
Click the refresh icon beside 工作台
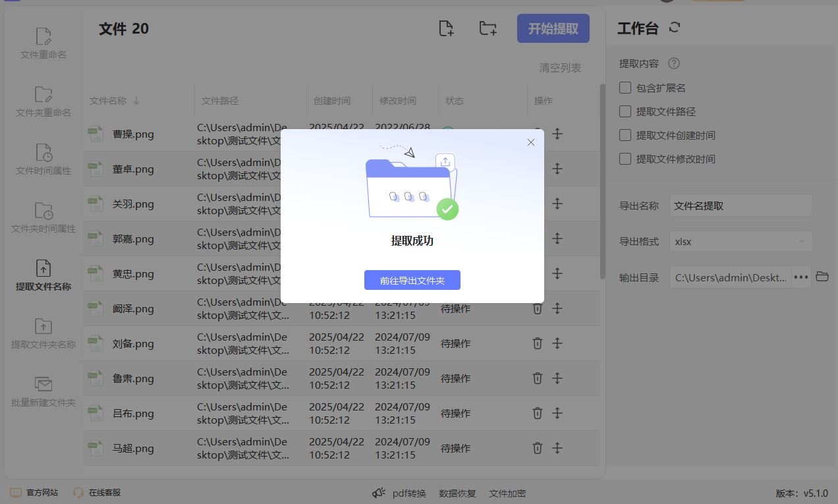click(x=674, y=28)
